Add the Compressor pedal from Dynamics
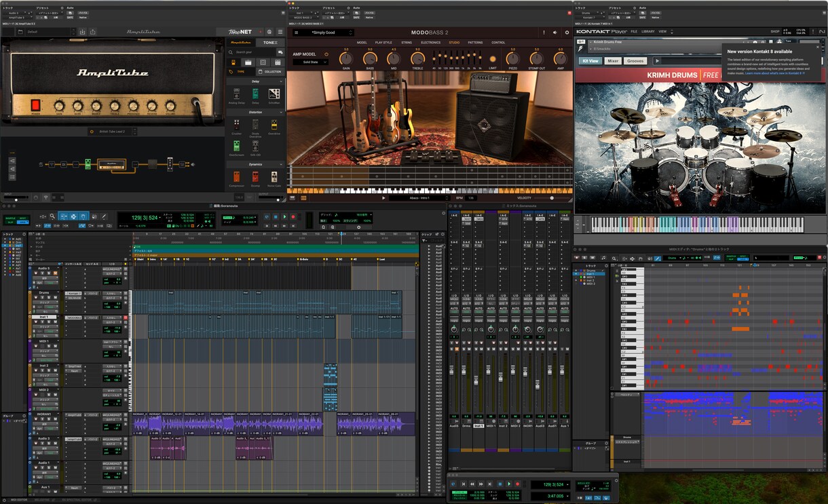828x504 pixels. [x=236, y=176]
